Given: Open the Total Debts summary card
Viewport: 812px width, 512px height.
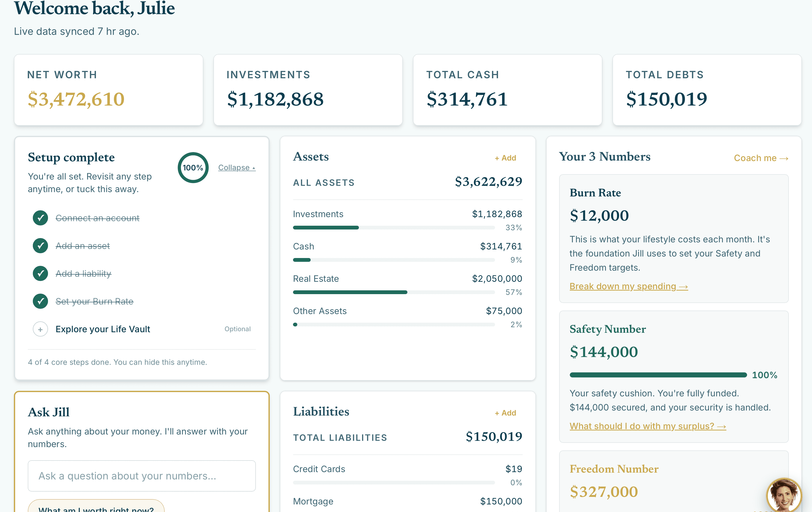Looking at the screenshot, I should pos(707,90).
